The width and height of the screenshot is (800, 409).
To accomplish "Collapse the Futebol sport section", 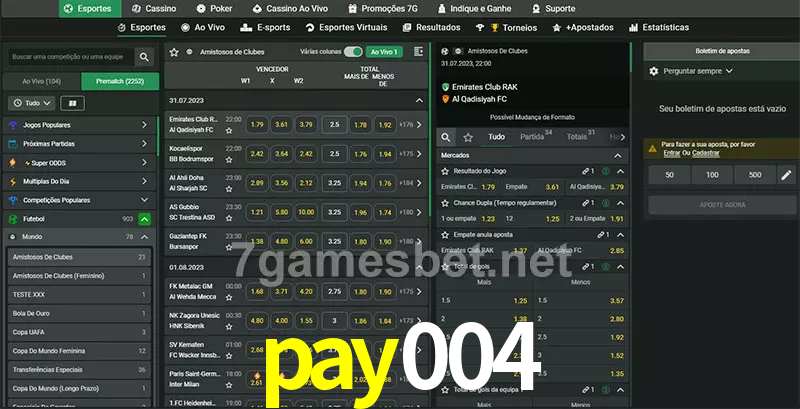I will pos(145,218).
